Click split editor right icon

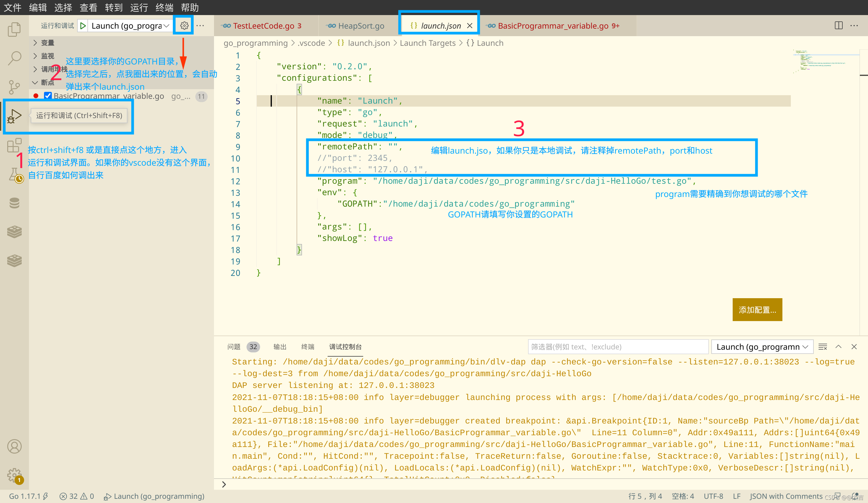[x=838, y=26]
